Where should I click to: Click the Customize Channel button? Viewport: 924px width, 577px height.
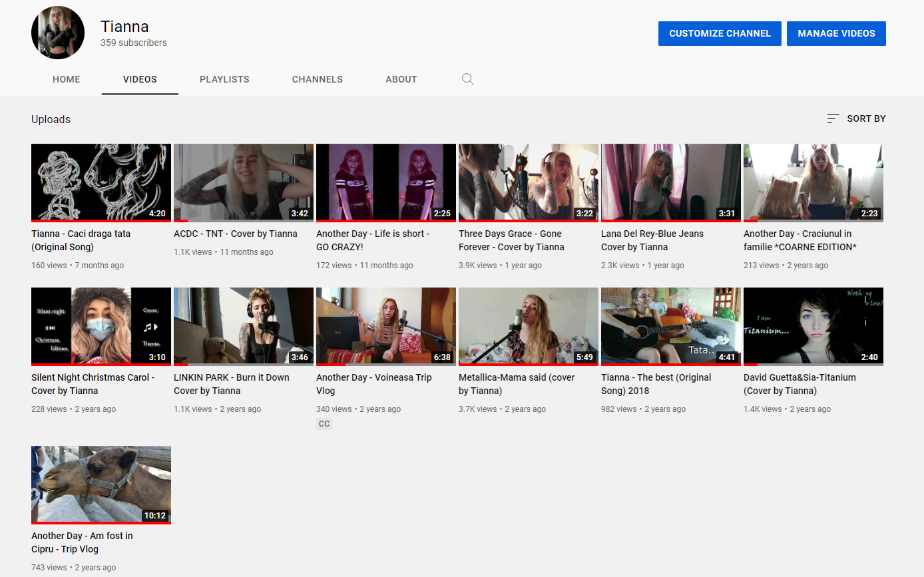720,33
